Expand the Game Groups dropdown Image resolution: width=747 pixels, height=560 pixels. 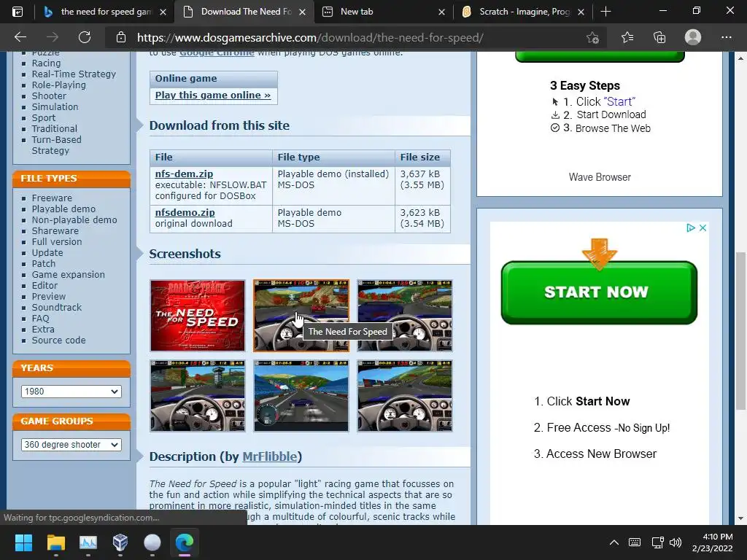(71, 445)
